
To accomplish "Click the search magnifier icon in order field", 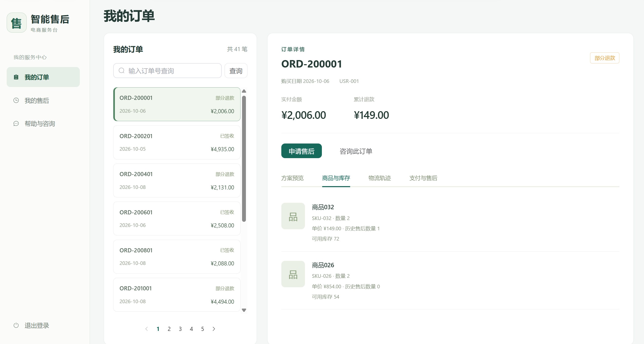I will (x=122, y=71).
